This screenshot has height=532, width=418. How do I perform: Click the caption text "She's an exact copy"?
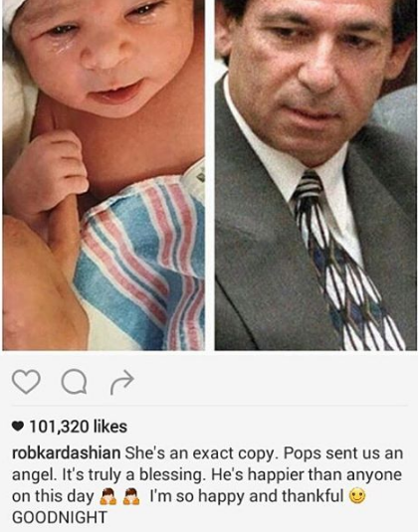point(200,453)
